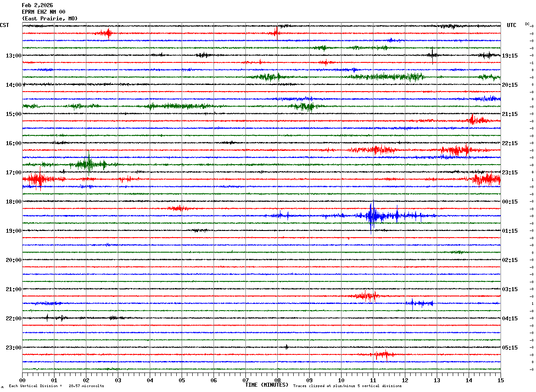Screen dimensions: 536x392
Task: Select the 22:00 CST row label
Action: pos(14,319)
